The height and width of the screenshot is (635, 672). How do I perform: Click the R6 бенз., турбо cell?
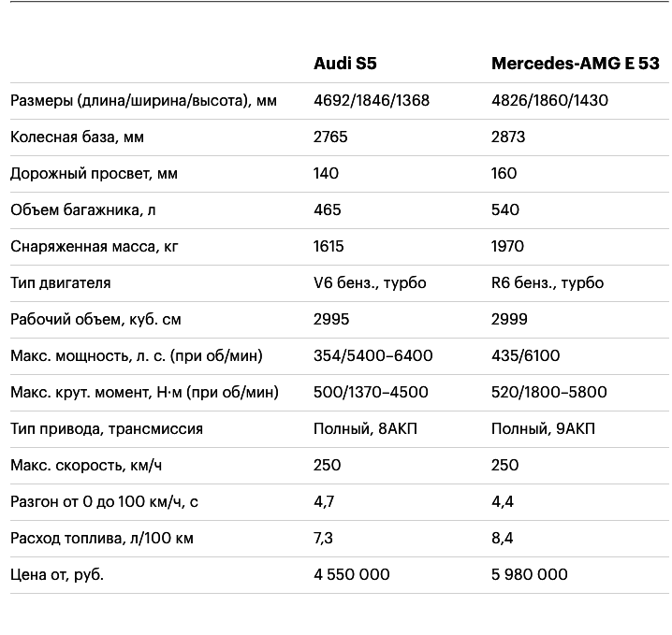tap(548, 283)
